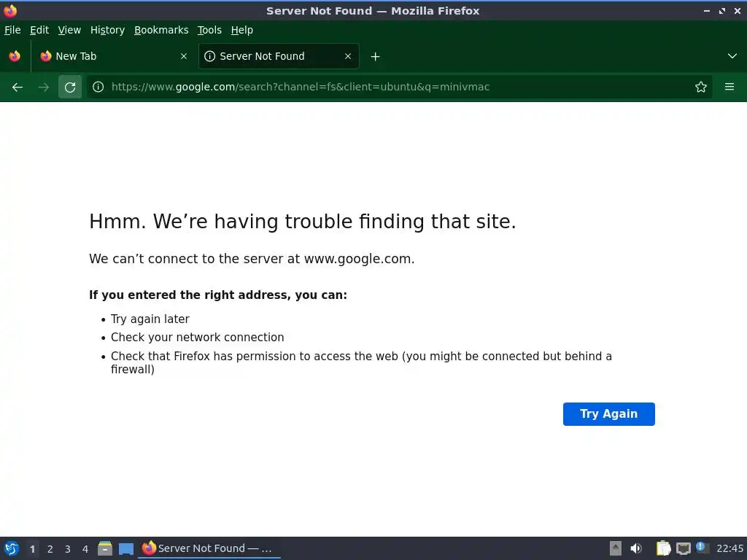Open the update notification tray icon
The height and width of the screenshot is (560, 747).
click(x=701, y=547)
